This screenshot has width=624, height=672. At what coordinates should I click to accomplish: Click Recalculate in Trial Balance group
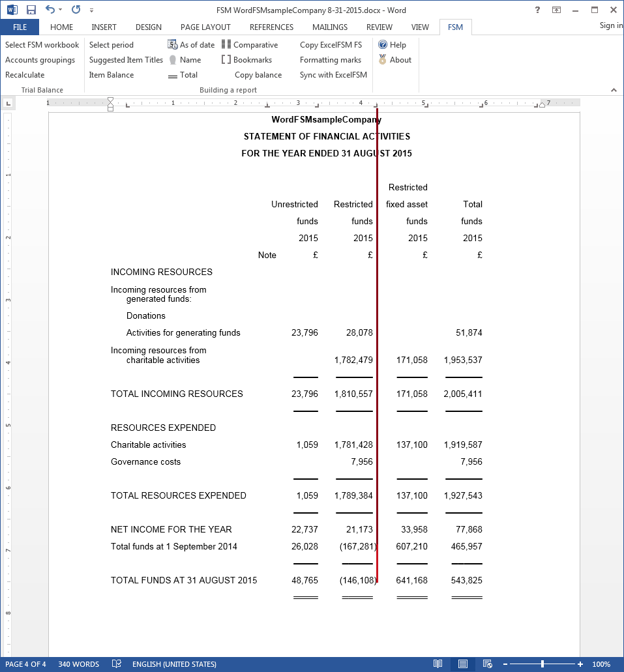(25, 74)
